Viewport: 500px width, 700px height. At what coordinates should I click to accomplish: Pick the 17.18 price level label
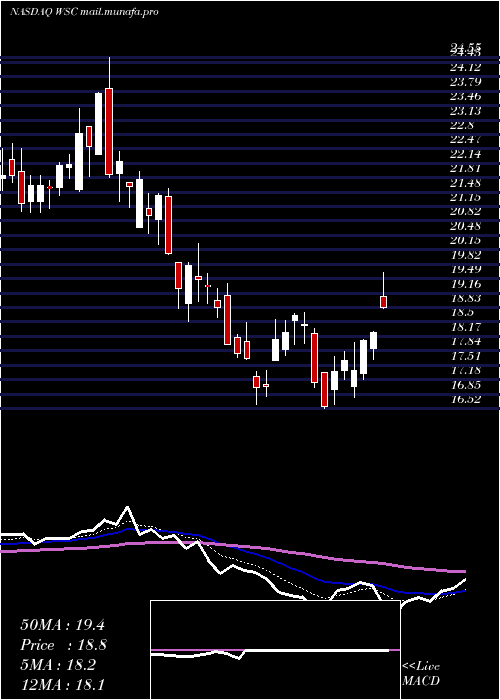coord(466,370)
